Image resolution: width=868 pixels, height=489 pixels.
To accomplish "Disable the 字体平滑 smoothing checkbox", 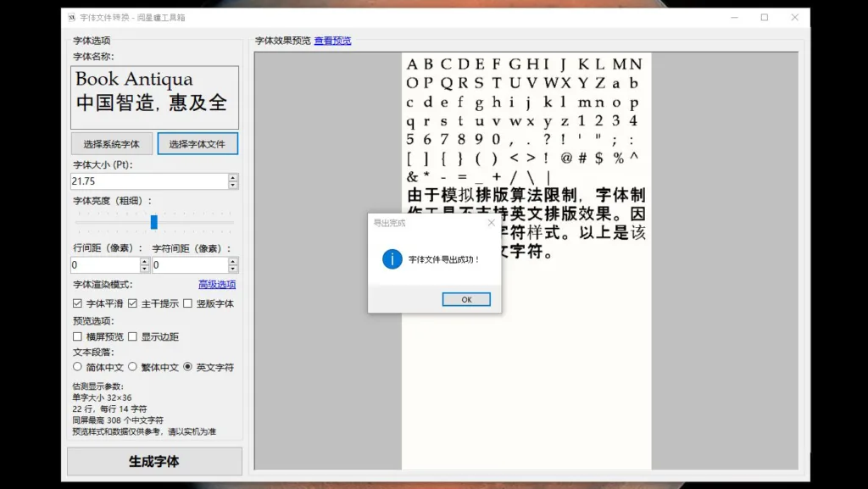I will (x=77, y=304).
